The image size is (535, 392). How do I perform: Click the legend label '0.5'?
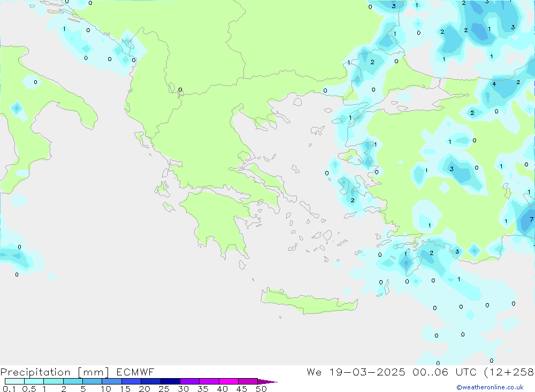29,389
